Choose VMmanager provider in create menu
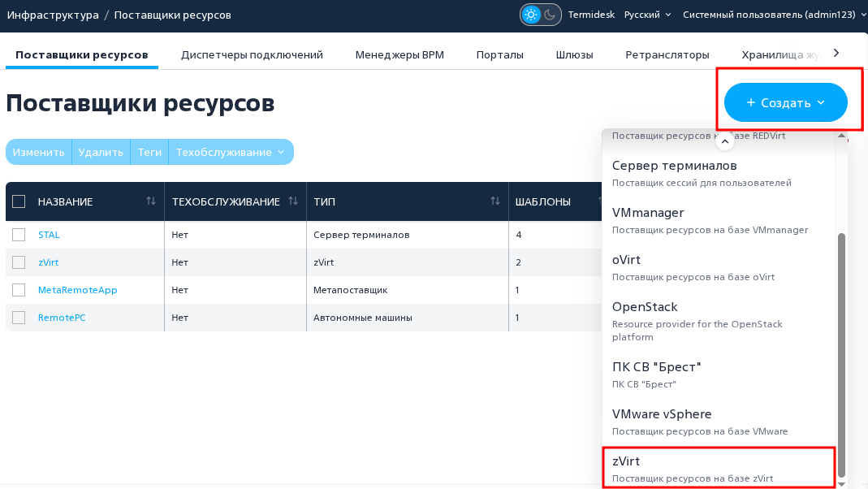Viewport: 868px width, 489px height. (x=718, y=220)
